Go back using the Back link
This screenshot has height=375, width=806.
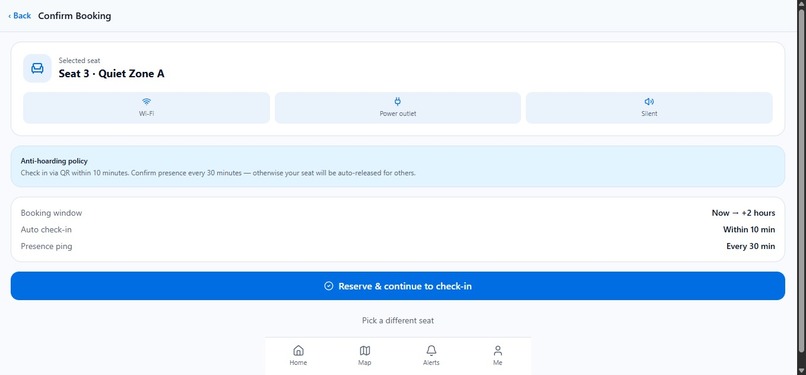coord(20,16)
